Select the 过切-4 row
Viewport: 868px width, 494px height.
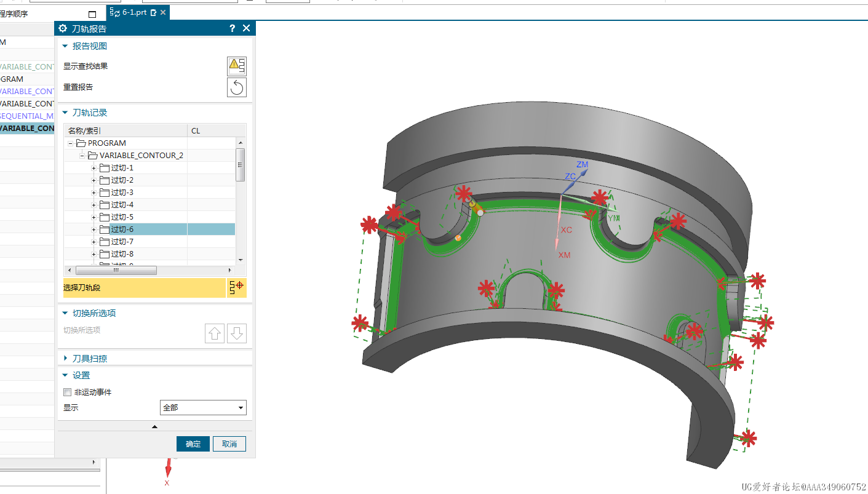pos(149,205)
